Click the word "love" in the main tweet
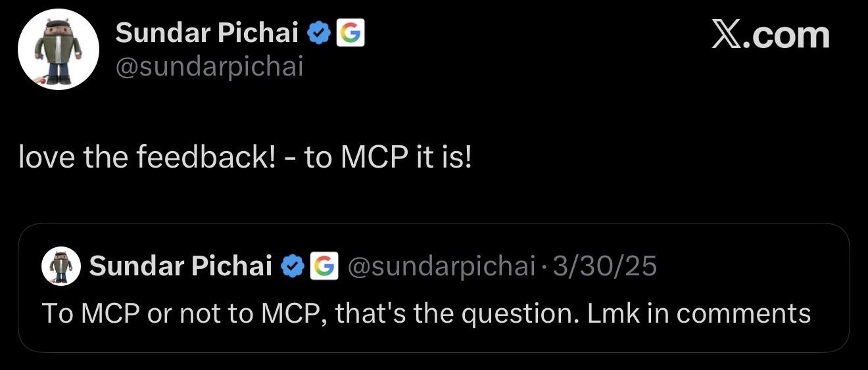Image resolution: width=868 pixels, height=370 pixels. pos(43,158)
